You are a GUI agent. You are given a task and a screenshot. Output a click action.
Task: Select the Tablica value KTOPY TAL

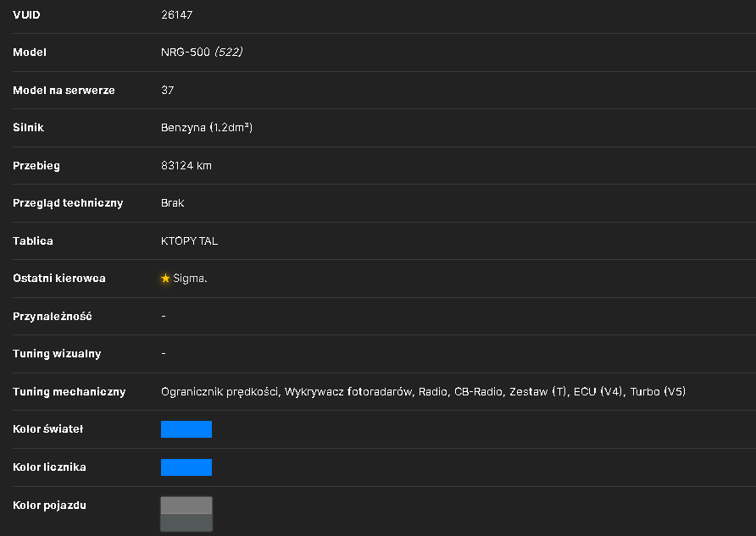coord(190,240)
